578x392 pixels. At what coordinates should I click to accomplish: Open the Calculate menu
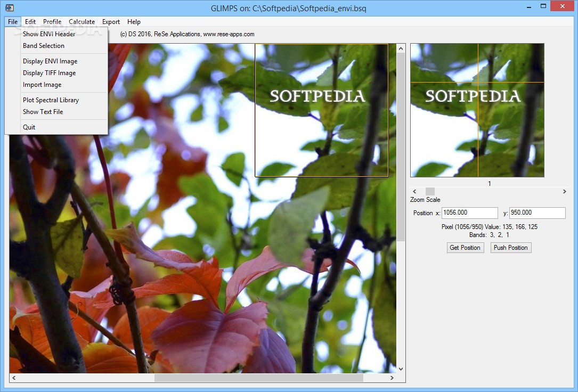click(x=82, y=22)
